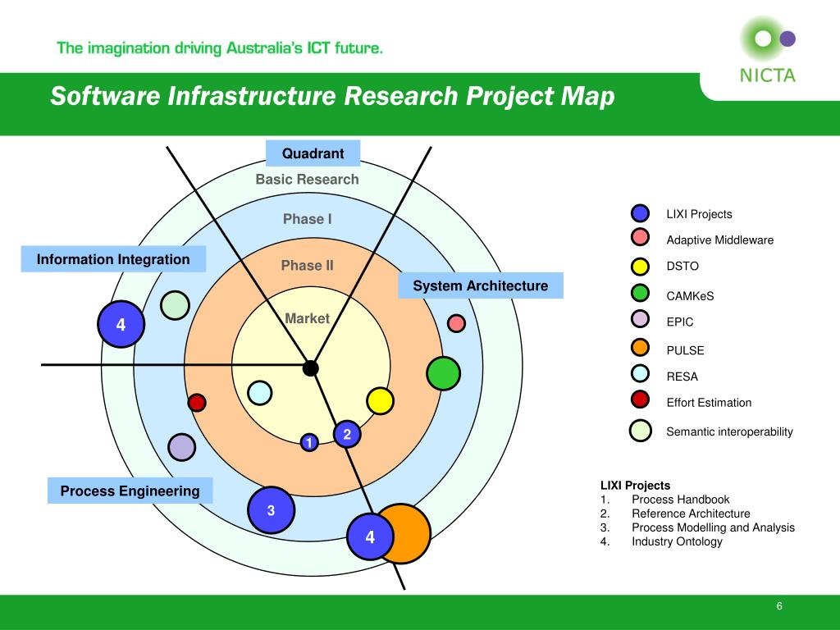This screenshot has height=630, width=840.
Task: Click blue circle 1 in the diagram
Action: click(309, 442)
